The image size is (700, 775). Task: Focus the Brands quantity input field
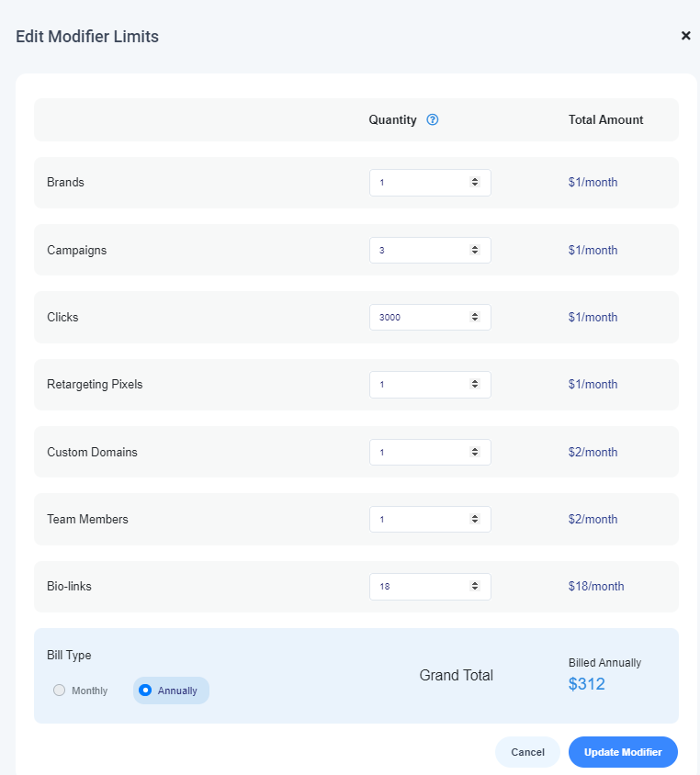click(x=418, y=183)
